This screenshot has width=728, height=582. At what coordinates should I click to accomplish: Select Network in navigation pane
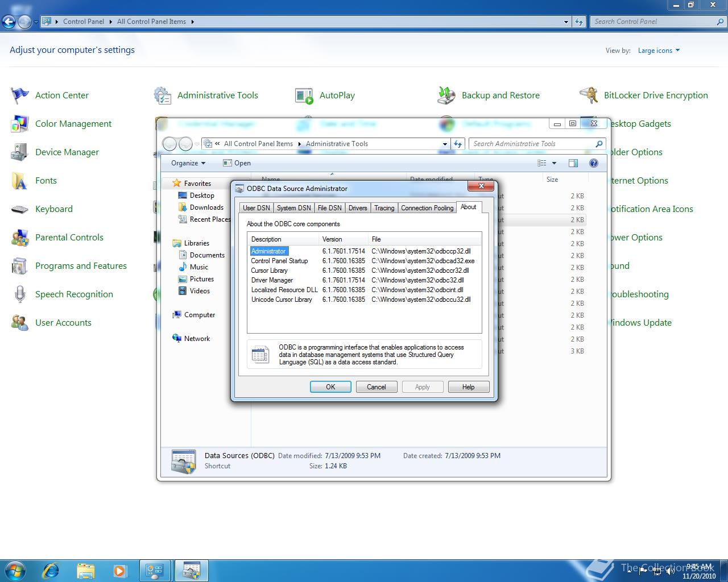tap(197, 339)
